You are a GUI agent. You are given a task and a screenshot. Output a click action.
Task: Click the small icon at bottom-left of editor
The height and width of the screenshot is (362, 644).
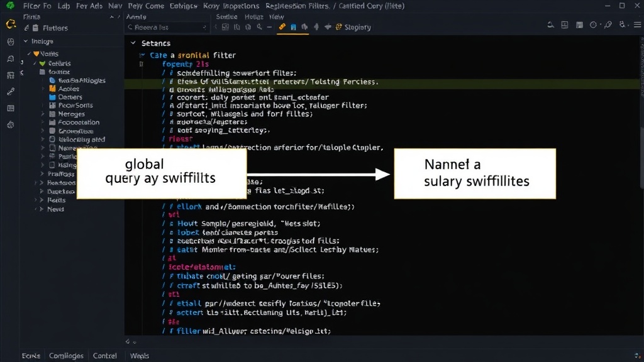coord(128,341)
